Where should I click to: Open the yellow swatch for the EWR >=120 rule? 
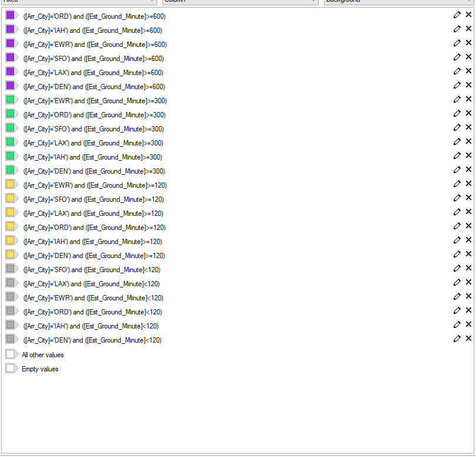[12, 185]
